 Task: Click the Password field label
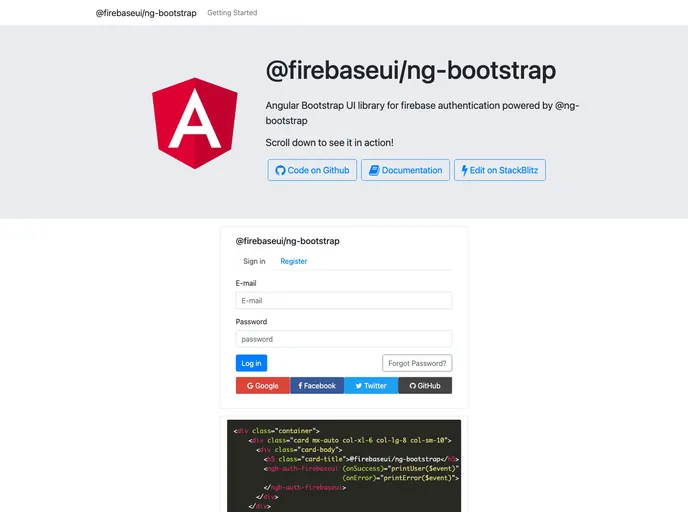(x=251, y=322)
